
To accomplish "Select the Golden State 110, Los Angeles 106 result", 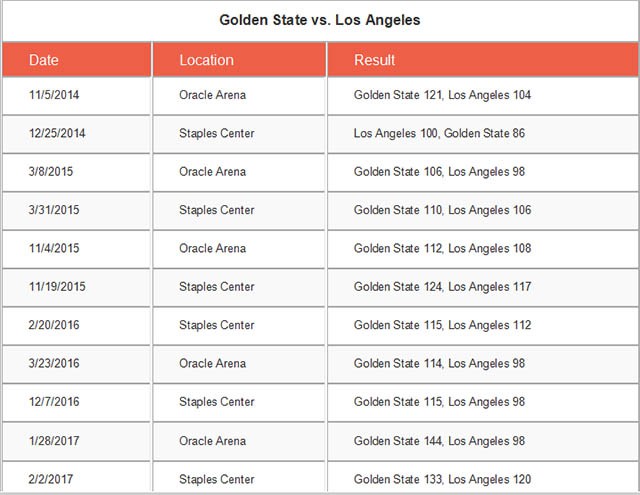I will pyautogui.click(x=442, y=210).
